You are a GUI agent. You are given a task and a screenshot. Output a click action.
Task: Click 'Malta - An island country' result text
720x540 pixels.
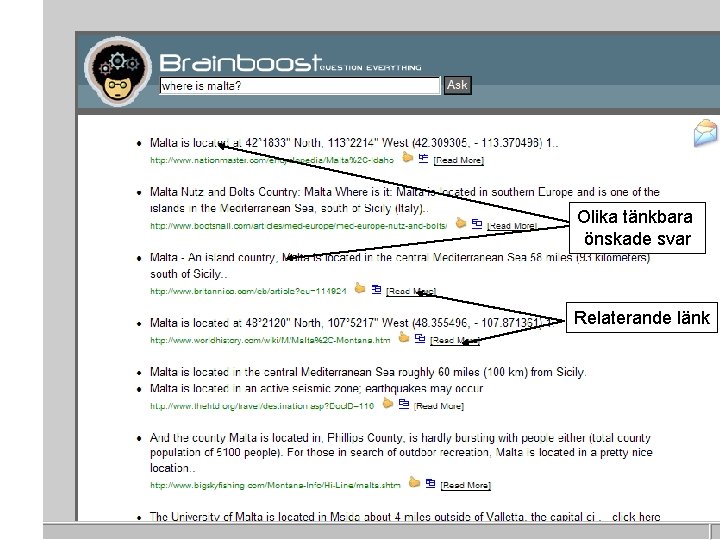coord(400,265)
